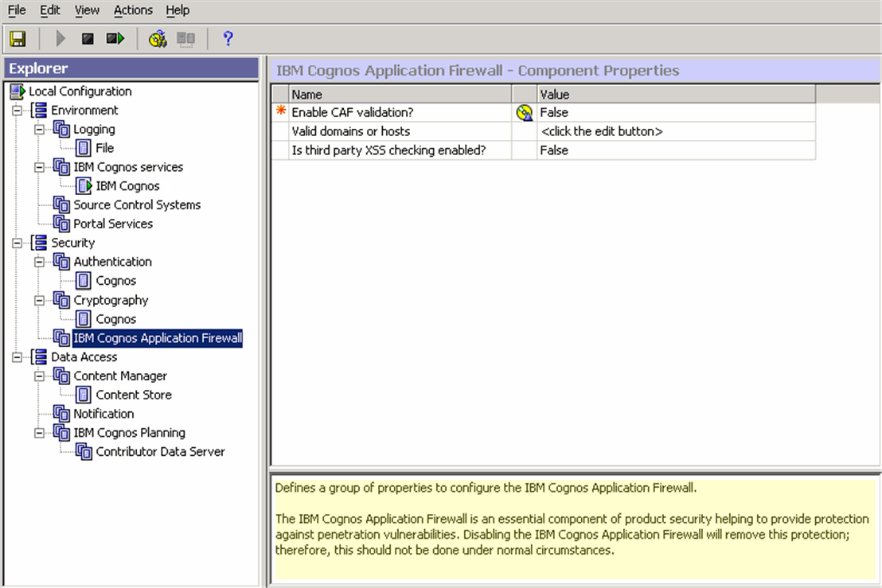The width and height of the screenshot is (882, 588).
Task: Click the Content Store item icon
Action: pos(84,395)
